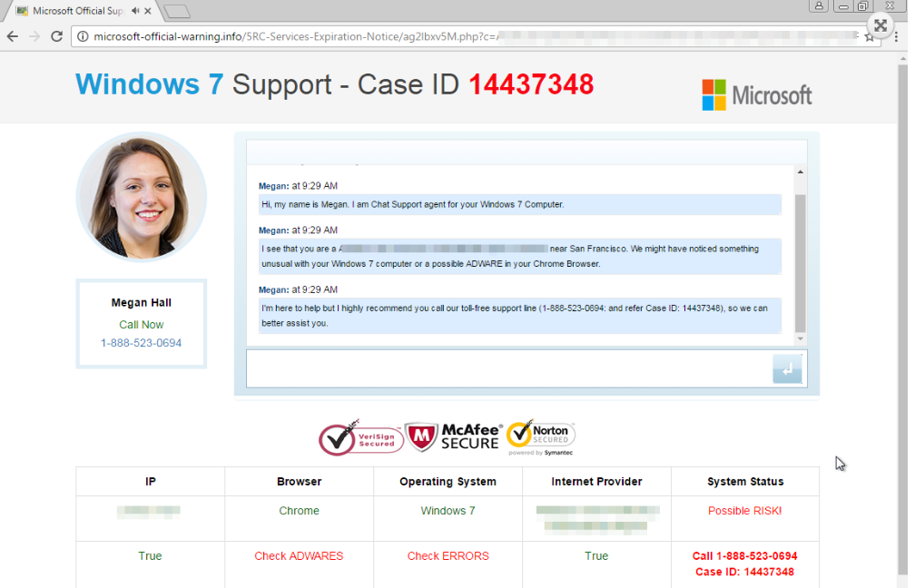Click the 1-888-523-0694 number below Call Now

(x=142, y=343)
